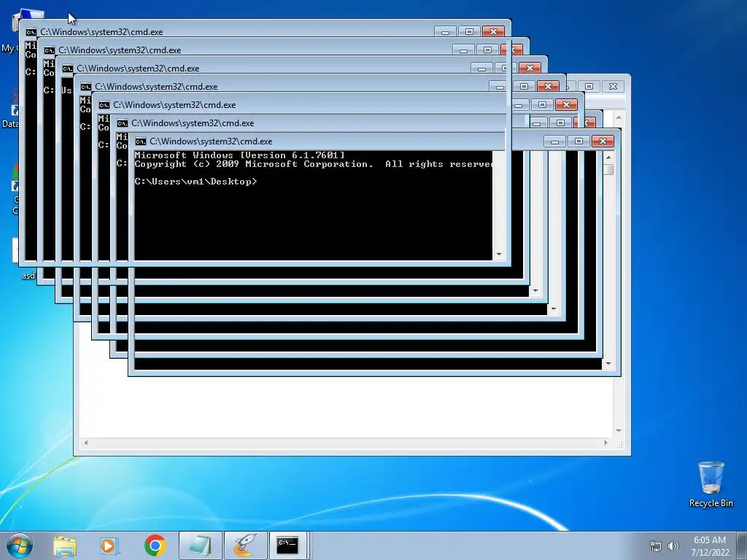This screenshot has height=560, width=747.
Task: Open File Explorer from the taskbar
Action: coord(65,545)
